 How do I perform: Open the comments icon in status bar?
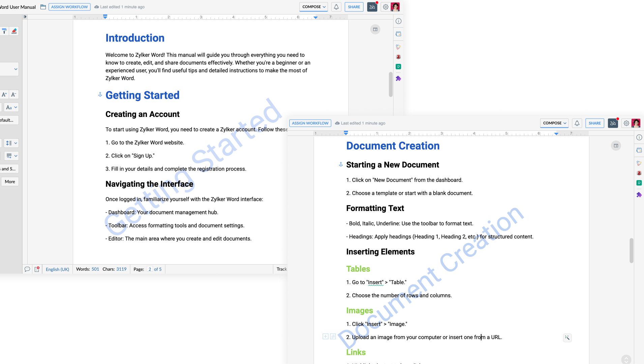click(27, 269)
